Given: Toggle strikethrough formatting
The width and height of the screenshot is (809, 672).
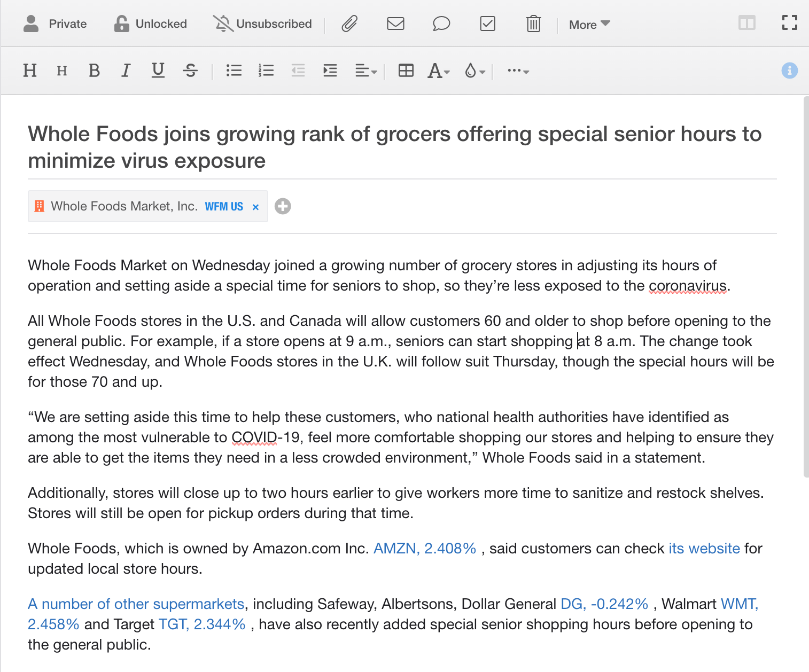Looking at the screenshot, I should 190,71.
